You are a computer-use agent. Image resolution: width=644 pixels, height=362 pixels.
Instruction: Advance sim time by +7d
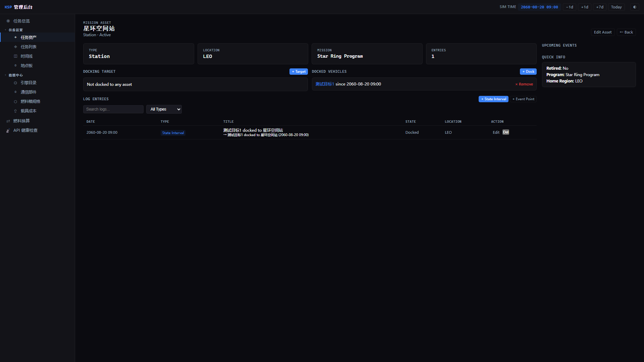coord(600,7)
